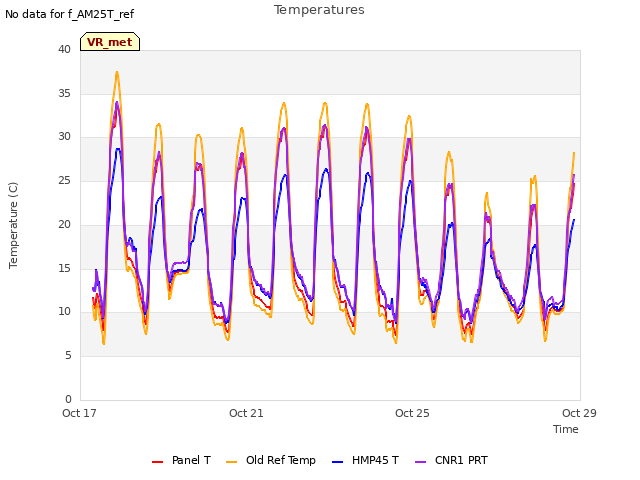Click the highest orange peak near Oct 18

pyautogui.click(x=117, y=72)
